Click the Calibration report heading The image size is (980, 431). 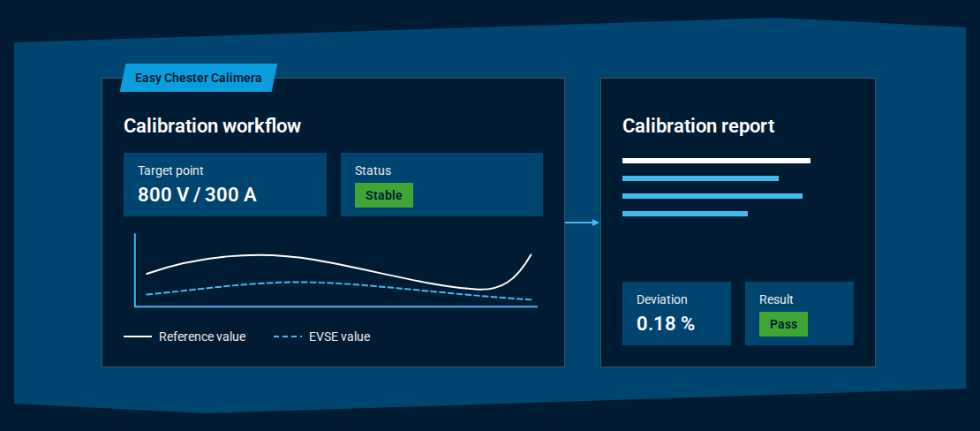698,125
